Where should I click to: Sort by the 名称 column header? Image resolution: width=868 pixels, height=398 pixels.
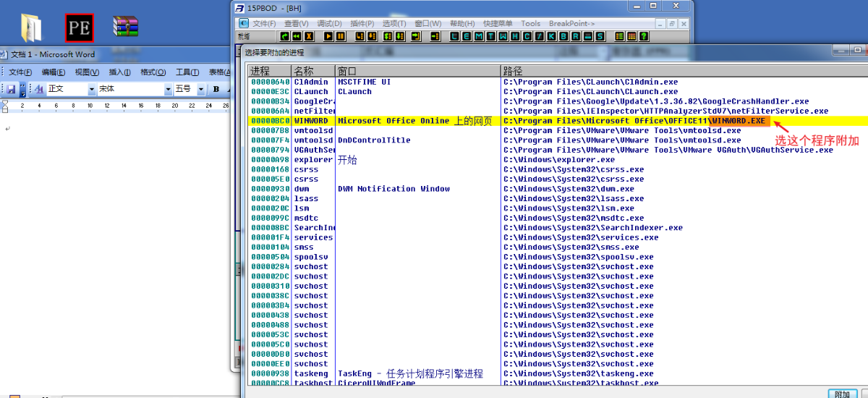313,71
